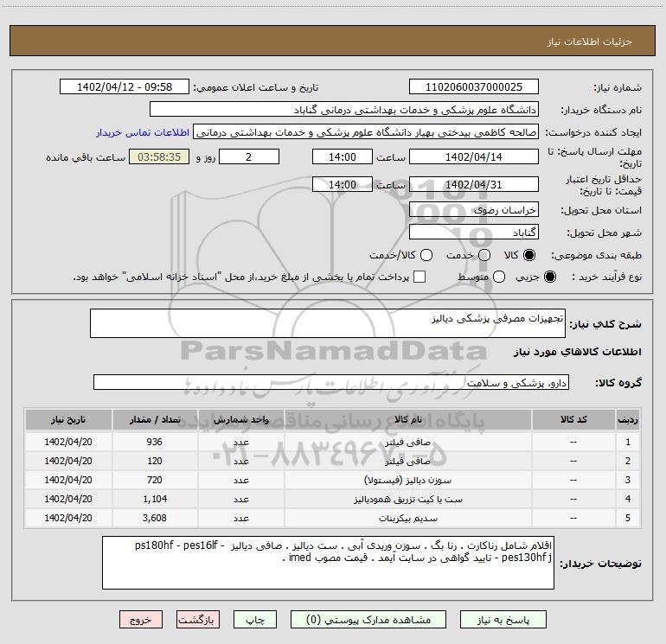Click the تجهیزات مصرفی پزشکی دیالیز description box
The height and width of the screenshot is (644, 666).
tap(328, 323)
